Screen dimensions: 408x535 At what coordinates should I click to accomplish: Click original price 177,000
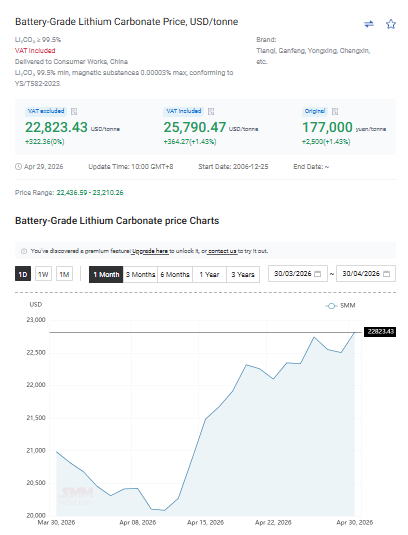click(327, 127)
